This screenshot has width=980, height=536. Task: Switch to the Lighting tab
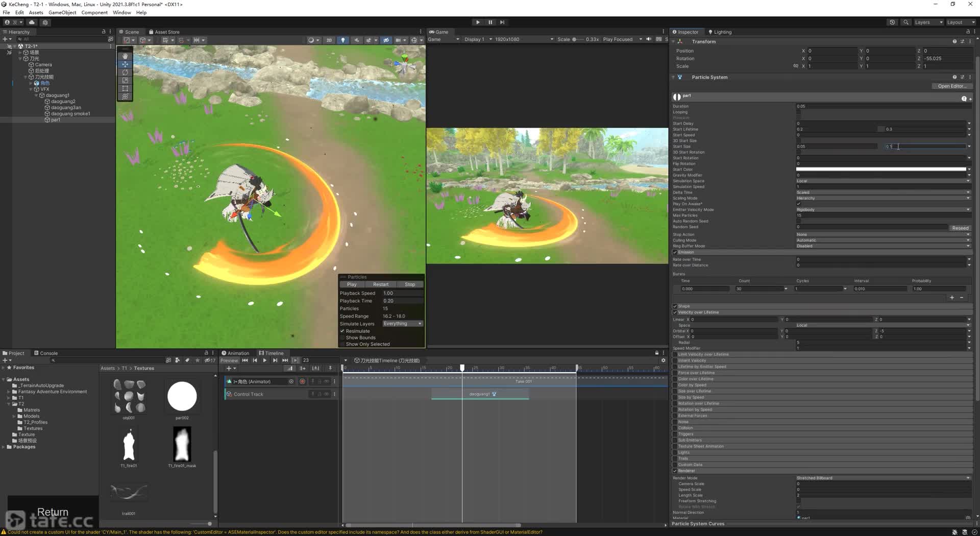pyautogui.click(x=720, y=32)
